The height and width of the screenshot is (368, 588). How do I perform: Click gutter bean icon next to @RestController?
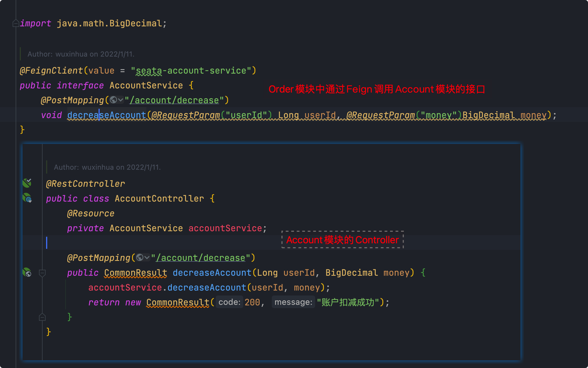point(27,183)
